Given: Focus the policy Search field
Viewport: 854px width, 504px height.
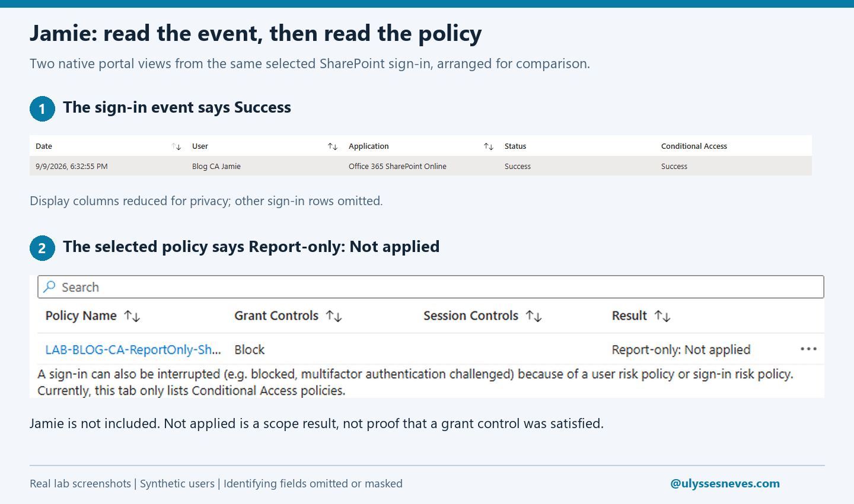Looking at the screenshot, I should (x=431, y=287).
